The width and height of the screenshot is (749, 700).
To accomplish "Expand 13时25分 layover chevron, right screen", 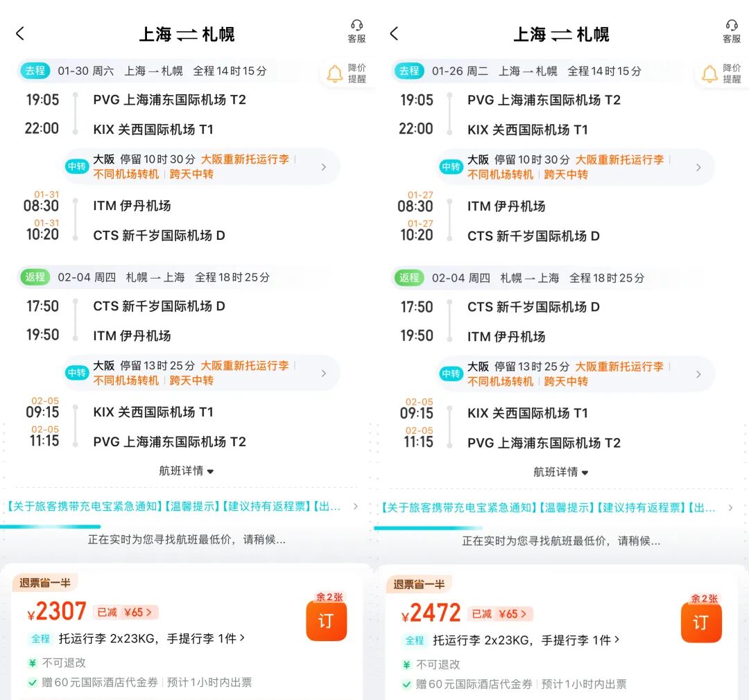I will click(x=698, y=374).
